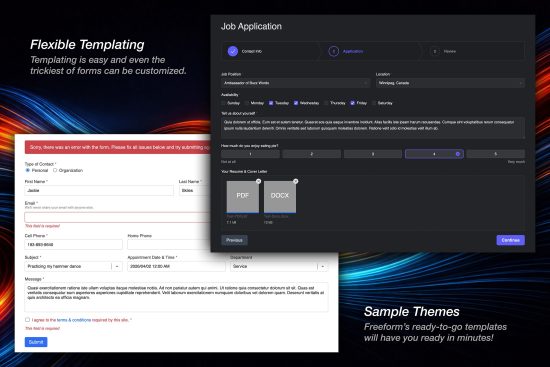Uncheck the Friday availability box
Image resolution: width=550 pixels, height=367 pixels.
[x=352, y=103]
